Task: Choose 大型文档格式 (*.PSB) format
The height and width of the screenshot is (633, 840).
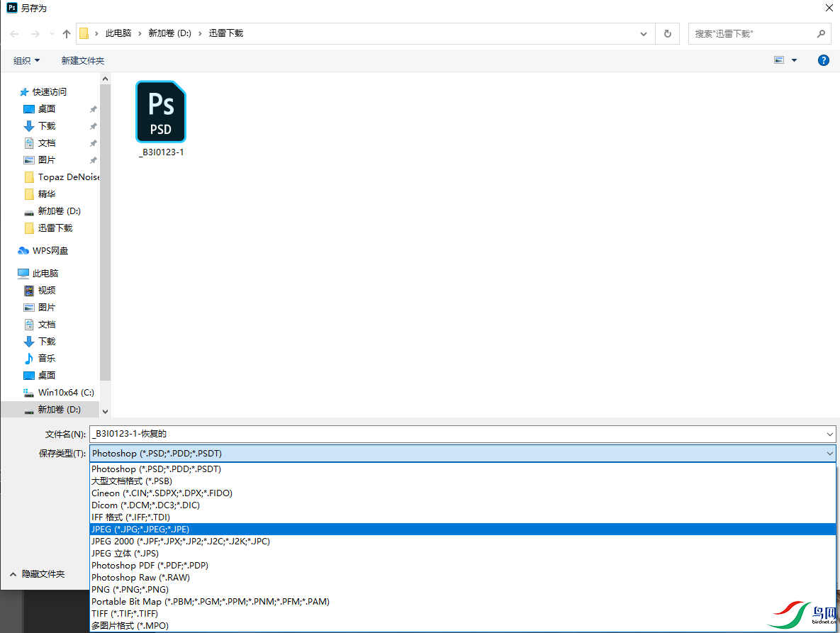Action: pos(463,481)
